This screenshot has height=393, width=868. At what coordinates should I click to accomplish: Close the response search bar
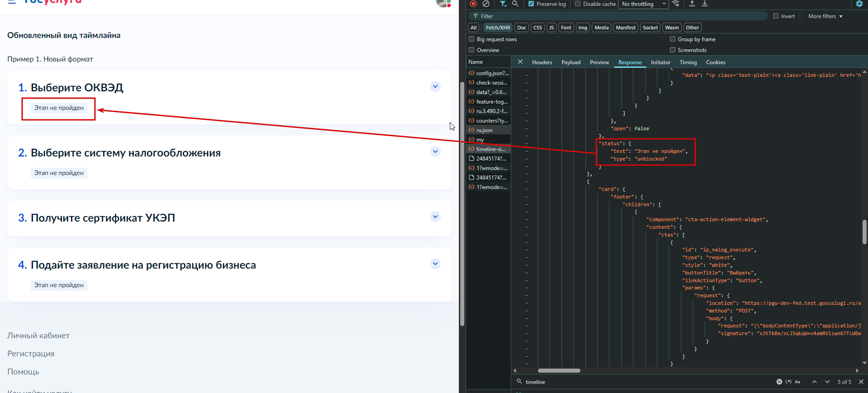tap(861, 382)
